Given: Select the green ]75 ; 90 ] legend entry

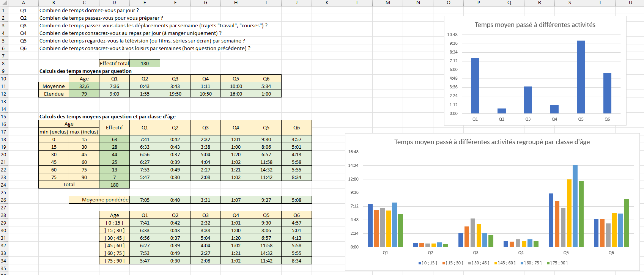Looking at the screenshot, I should [x=557, y=263].
